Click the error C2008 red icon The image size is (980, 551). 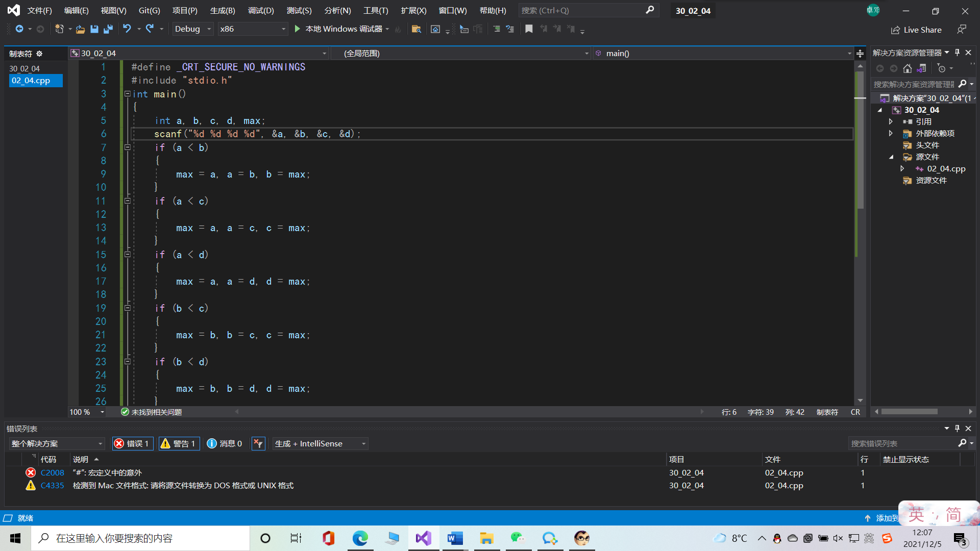click(x=31, y=472)
